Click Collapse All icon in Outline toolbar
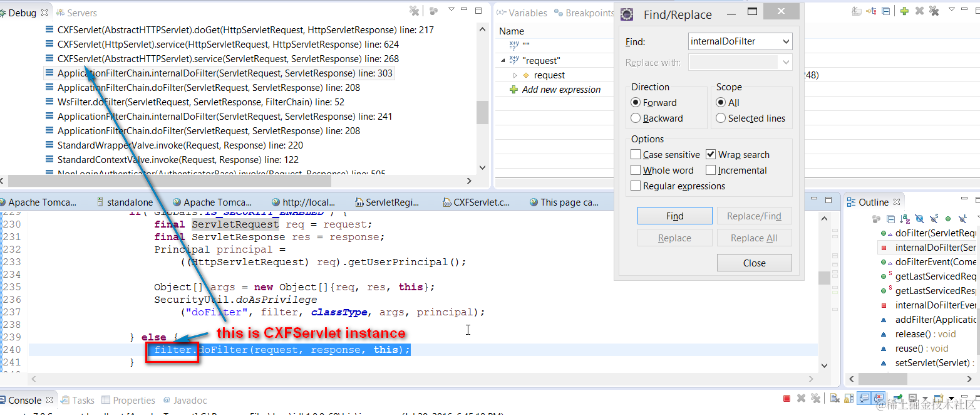 tap(890, 219)
